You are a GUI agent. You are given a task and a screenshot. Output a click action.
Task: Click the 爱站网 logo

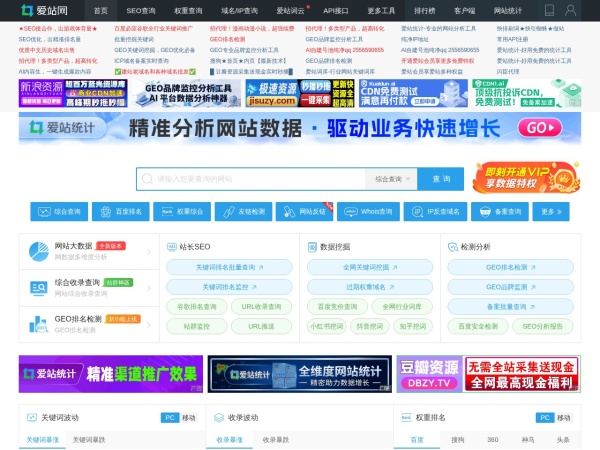pyautogui.click(x=44, y=10)
